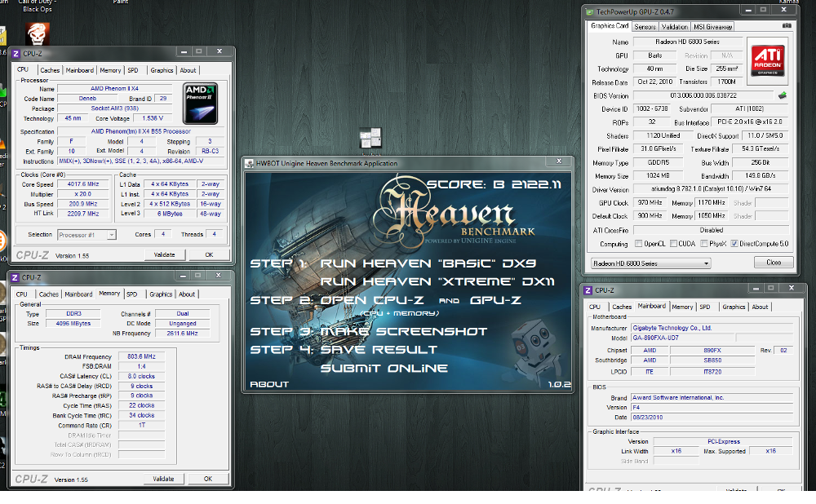Select the Graphics Card tab in GPU-Z
The height and width of the screenshot is (504, 816).
click(x=610, y=25)
